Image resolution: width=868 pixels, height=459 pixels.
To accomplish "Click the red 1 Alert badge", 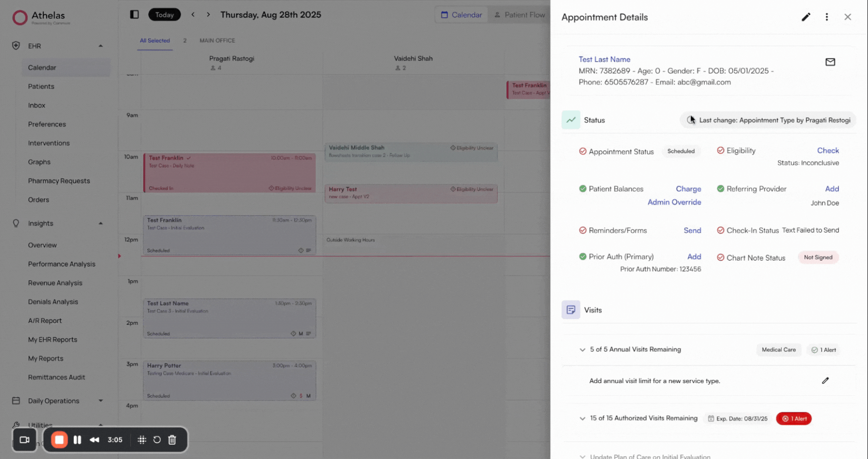I will pyautogui.click(x=794, y=419).
